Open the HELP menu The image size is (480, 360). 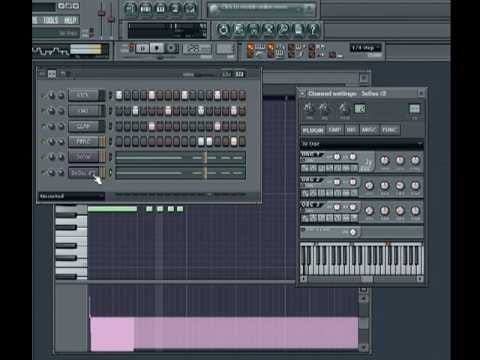pos(70,20)
